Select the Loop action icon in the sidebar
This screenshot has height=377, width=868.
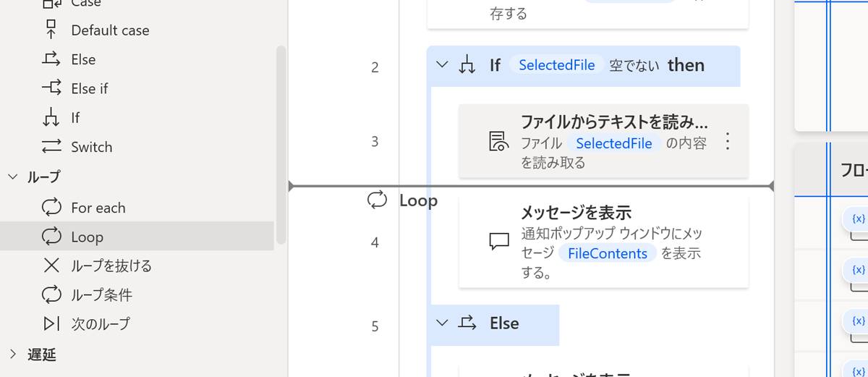[x=51, y=237]
